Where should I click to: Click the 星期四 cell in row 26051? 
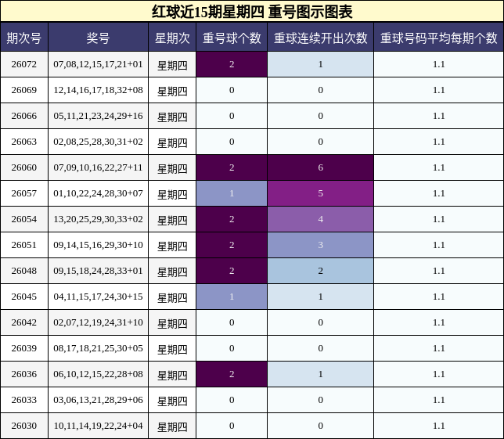tap(172, 245)
